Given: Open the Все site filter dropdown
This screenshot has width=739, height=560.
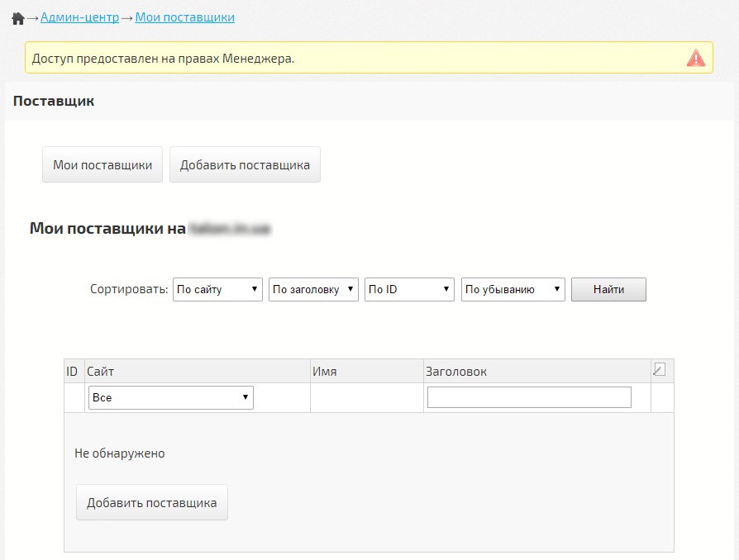Looking at the screenshot, I should click(170, 398).
